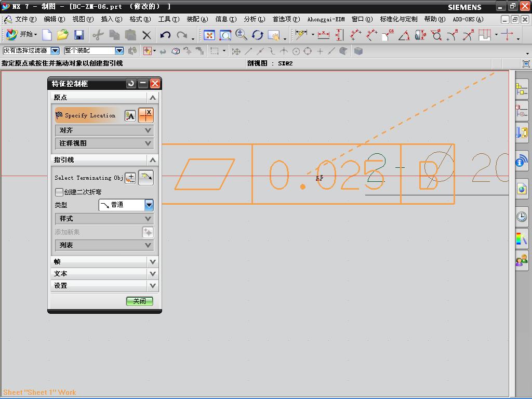
Task: Choose the Vertical dimension tool
Action: point(339,35)
